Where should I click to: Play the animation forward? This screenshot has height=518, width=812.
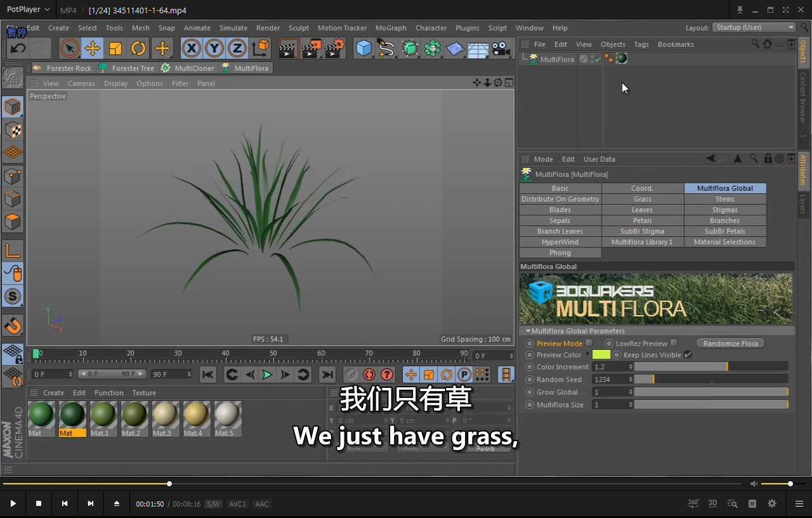(267, 375)
